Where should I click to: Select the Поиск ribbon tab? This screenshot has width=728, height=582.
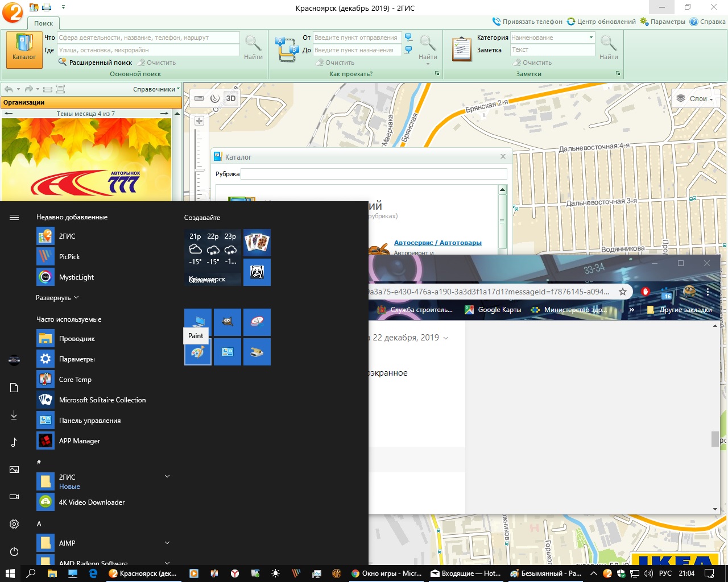click(x=43, y=23)
